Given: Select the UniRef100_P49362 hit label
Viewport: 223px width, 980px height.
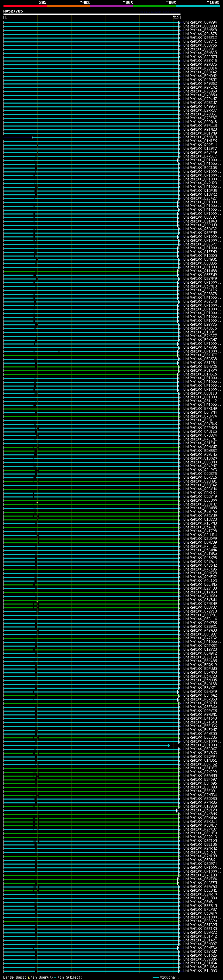Looking at the screenshot, I should (x=200, y=84).
